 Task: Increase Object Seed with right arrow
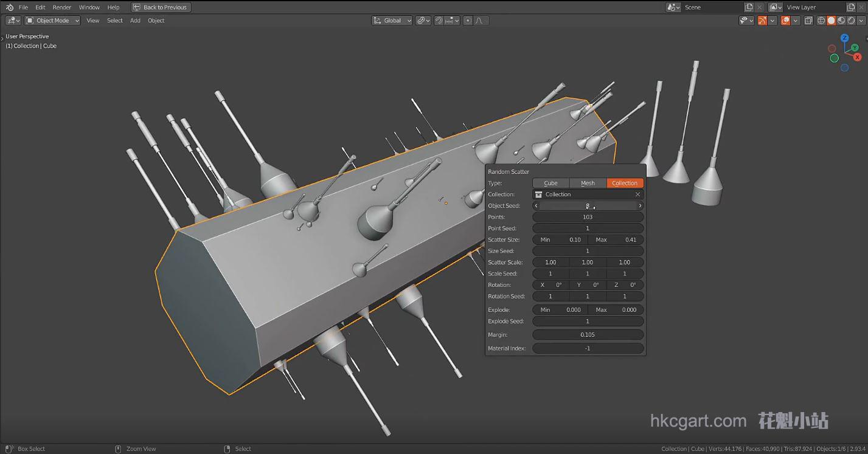[x=640, y=205]
